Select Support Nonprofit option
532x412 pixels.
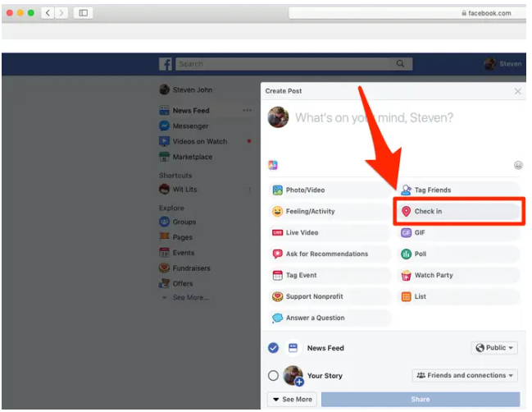pos(330,296)
